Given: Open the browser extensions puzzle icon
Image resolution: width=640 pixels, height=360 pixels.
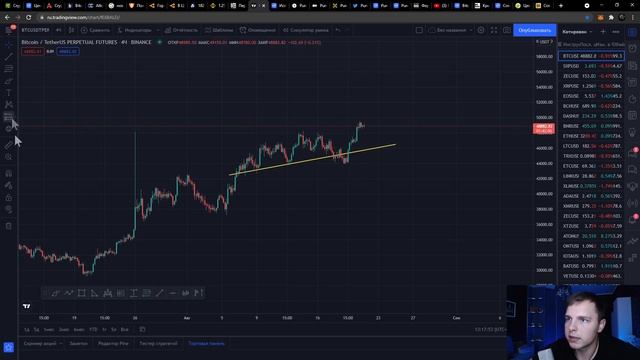Looking at the screenshot, I should click(x=611, y=18).
